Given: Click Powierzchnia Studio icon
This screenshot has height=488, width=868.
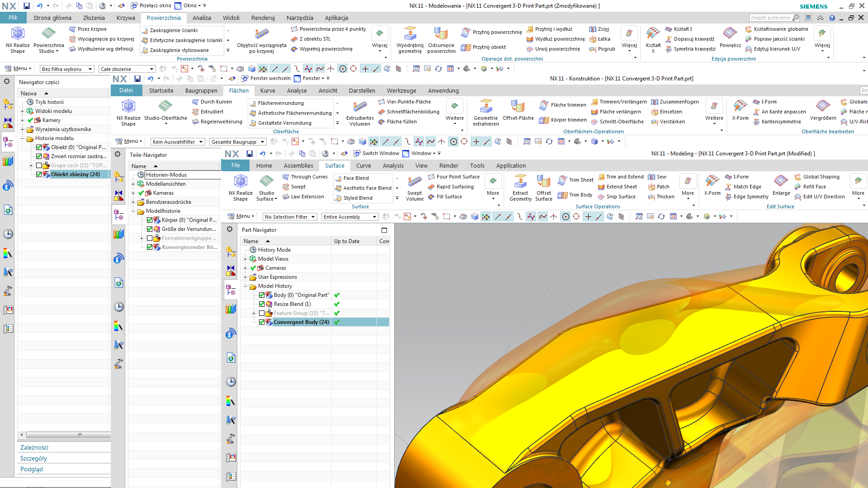Looking at the screenshot, I should [48, 40].
